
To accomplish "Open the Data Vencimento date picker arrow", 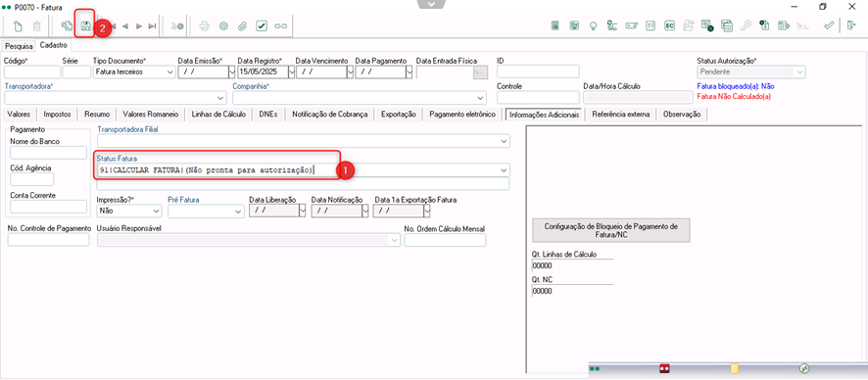I will pos(350,72).
